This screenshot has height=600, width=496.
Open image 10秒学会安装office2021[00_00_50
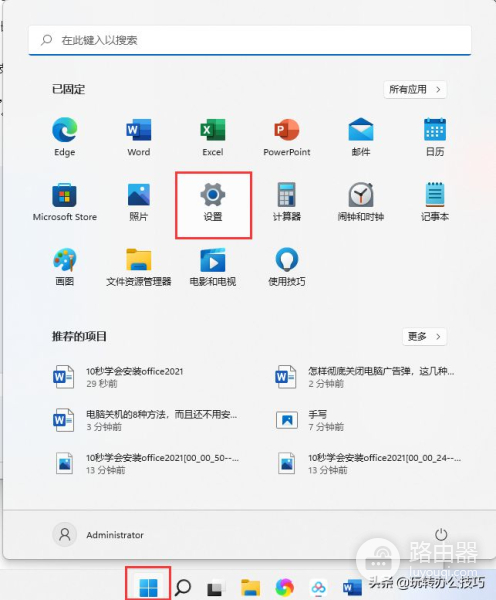(146, 463)
